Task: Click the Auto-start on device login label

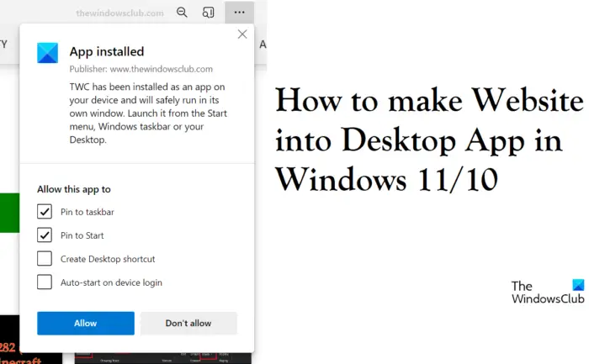Action: (x=111, y=282)
